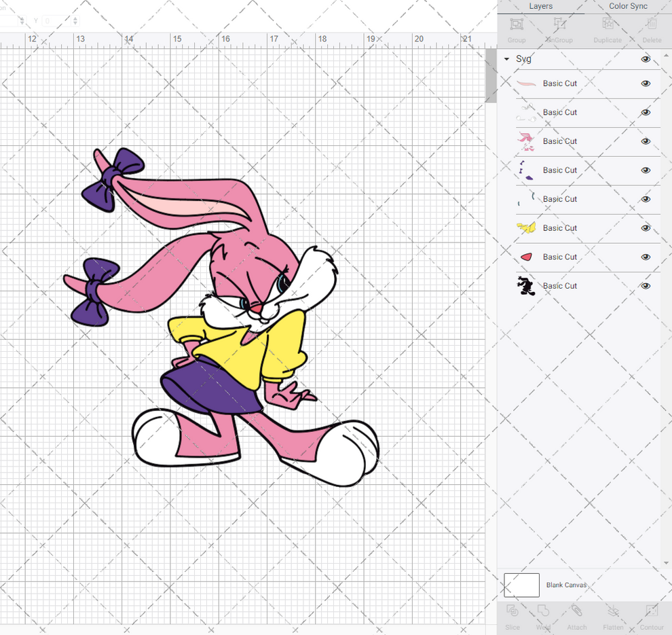Viewport: 672px width, 635px height.
Task: Hide the topmost Basic Cut layer
Action: pyautogui.click(x=646, y=83)
